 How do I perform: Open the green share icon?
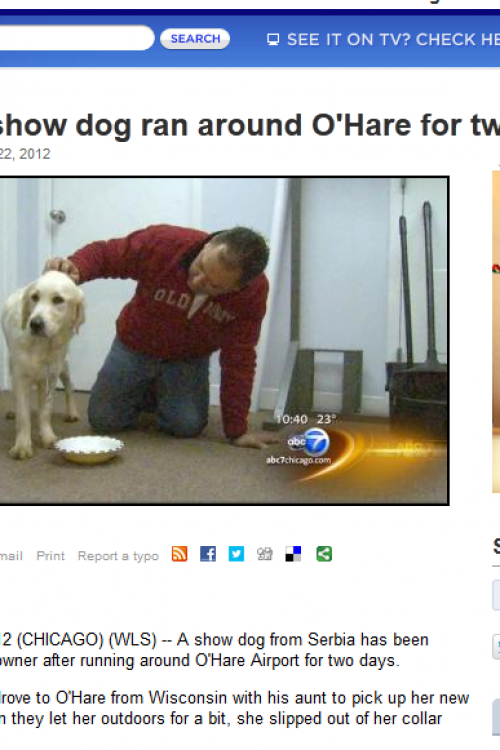click(x=324, y=554)
